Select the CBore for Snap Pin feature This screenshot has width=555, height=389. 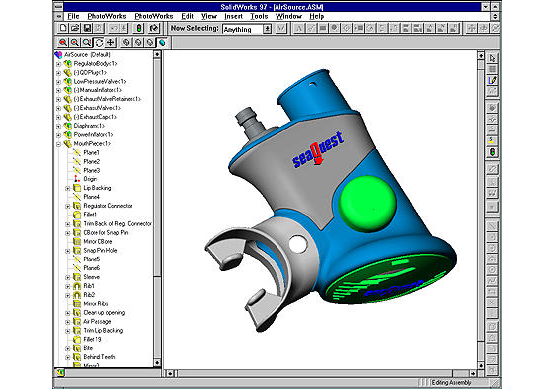106,233
